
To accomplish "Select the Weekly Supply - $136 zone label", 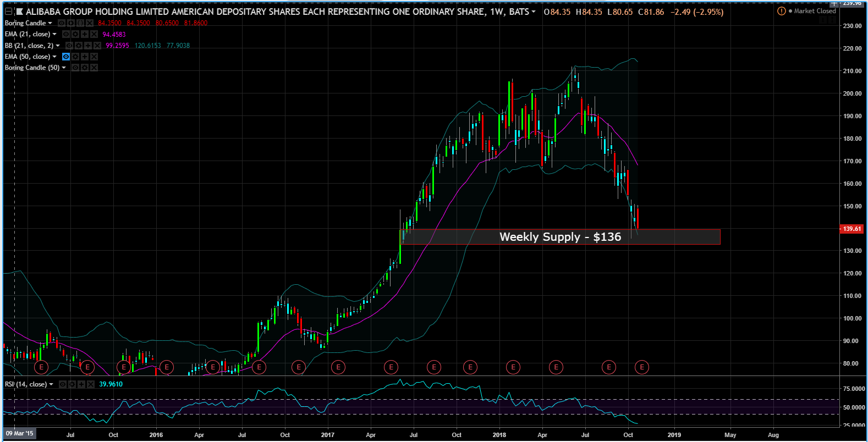I will [560, 237].
